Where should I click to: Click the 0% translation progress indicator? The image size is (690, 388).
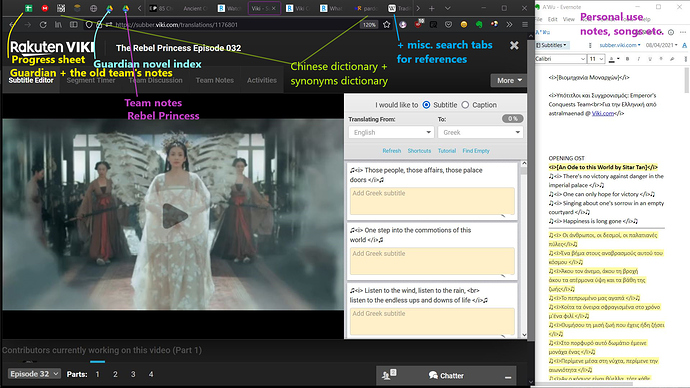tap(513, 119)
